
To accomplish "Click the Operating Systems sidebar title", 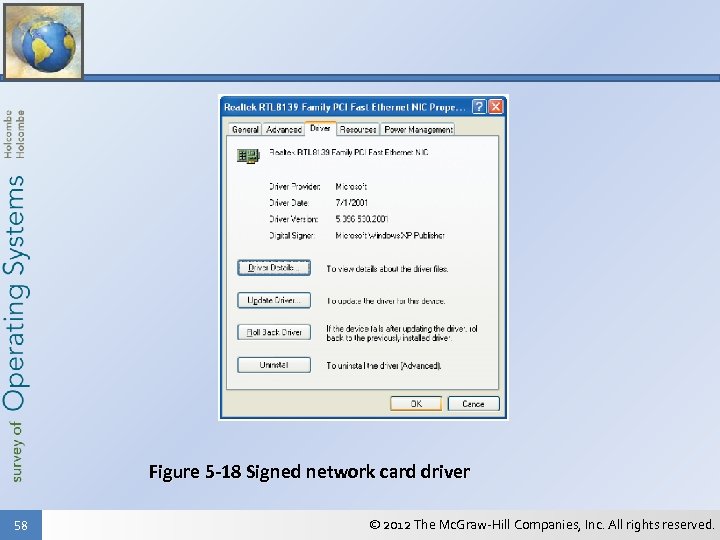I will click(x=15, y=293).
